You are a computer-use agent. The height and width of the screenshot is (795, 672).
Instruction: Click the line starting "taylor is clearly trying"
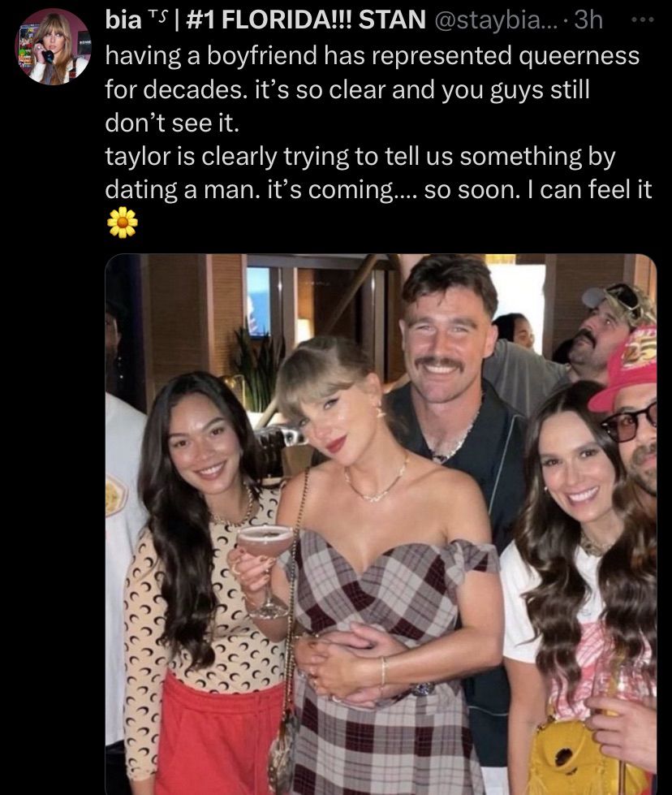click(x=360, y=156)
